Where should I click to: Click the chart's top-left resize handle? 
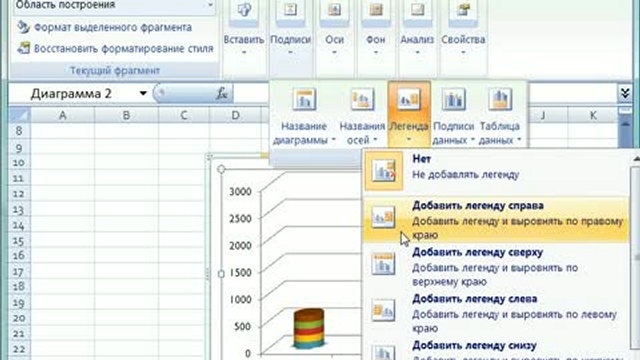pyautogui.click(x=221, y=169)
